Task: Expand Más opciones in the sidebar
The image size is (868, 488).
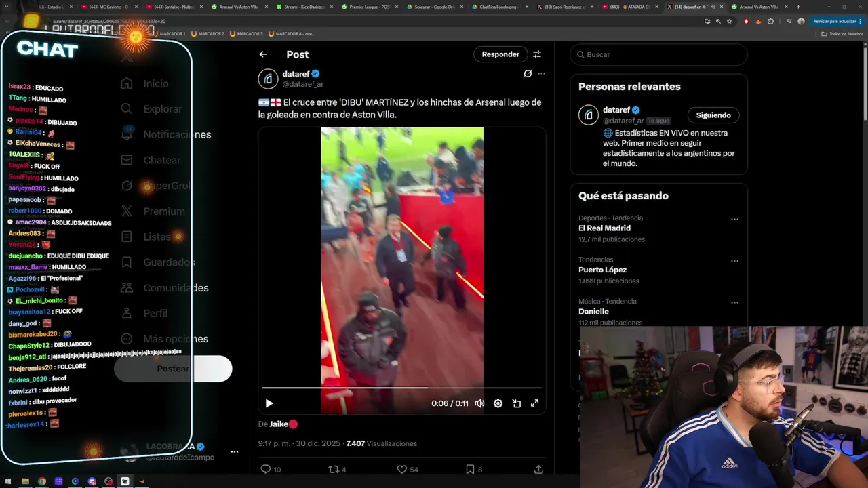Action: coord(164,339)
